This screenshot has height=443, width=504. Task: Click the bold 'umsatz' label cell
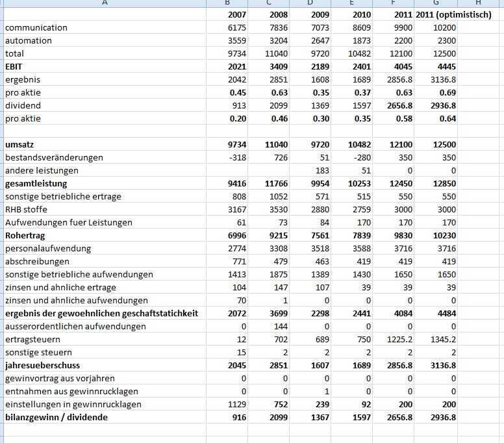click(x=19, y=144)
